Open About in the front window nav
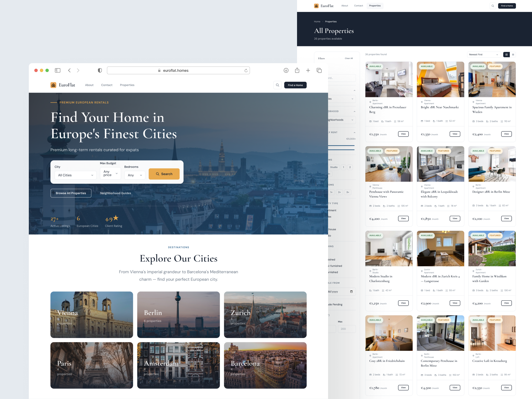The width and height of the screenshot is (532, 399). (x=89, y=85)
